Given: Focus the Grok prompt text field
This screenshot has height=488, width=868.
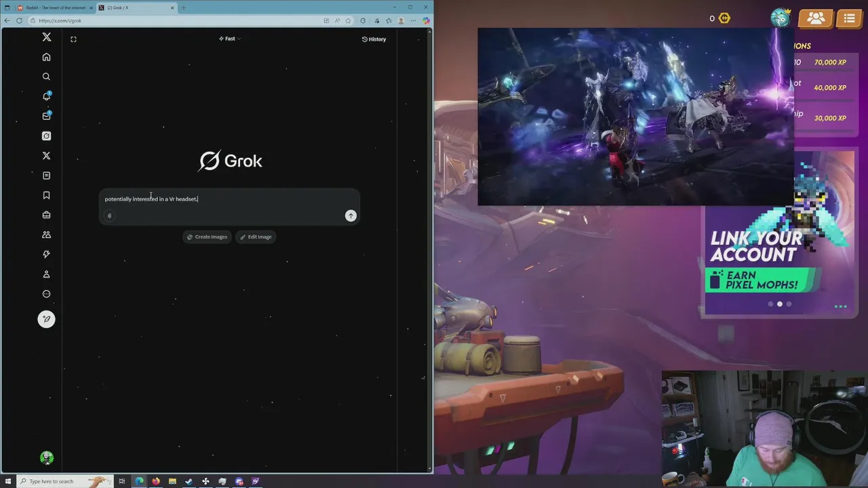Looking at the screenshot, I should click(x=229, y=199).
